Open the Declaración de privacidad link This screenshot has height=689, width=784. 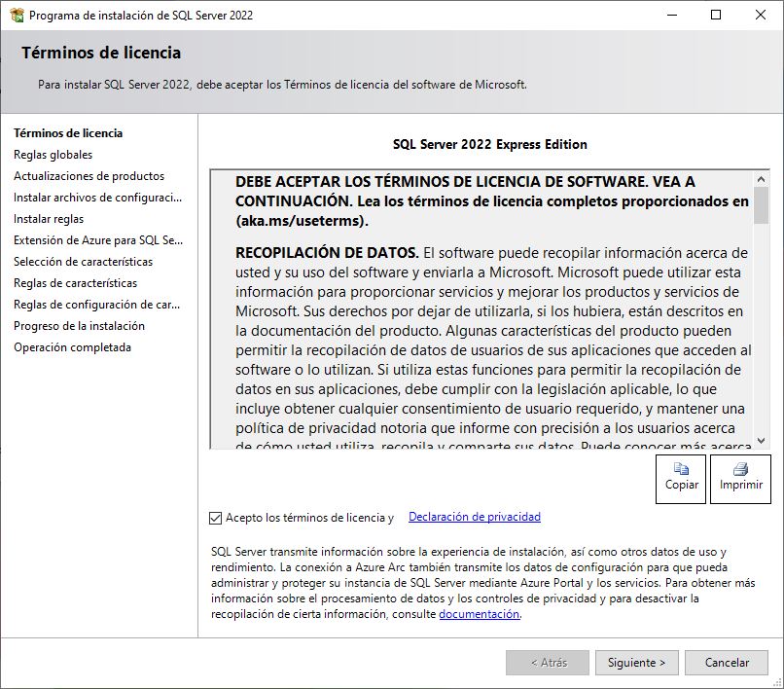tap(475, 517)
